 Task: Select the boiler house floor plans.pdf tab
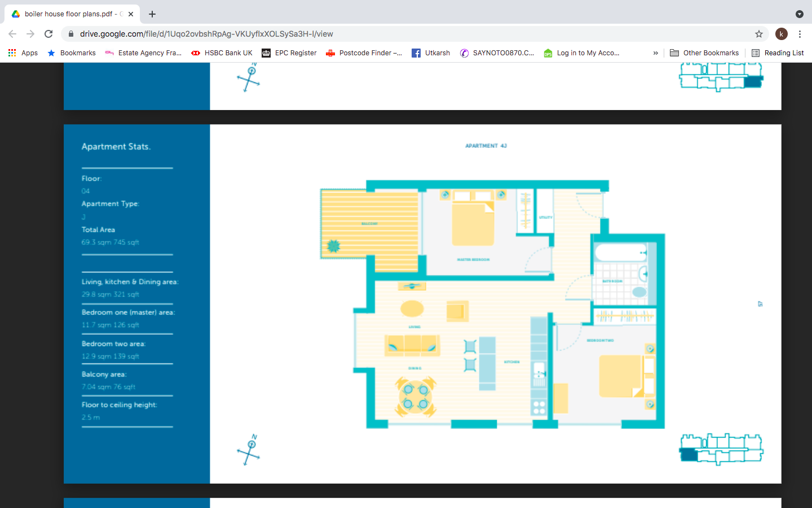click(x=72, y=14)
